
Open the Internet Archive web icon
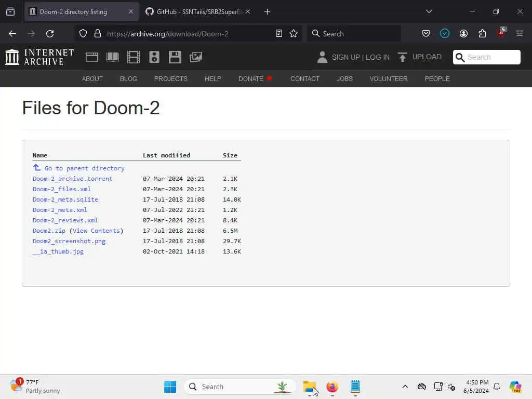91,57
